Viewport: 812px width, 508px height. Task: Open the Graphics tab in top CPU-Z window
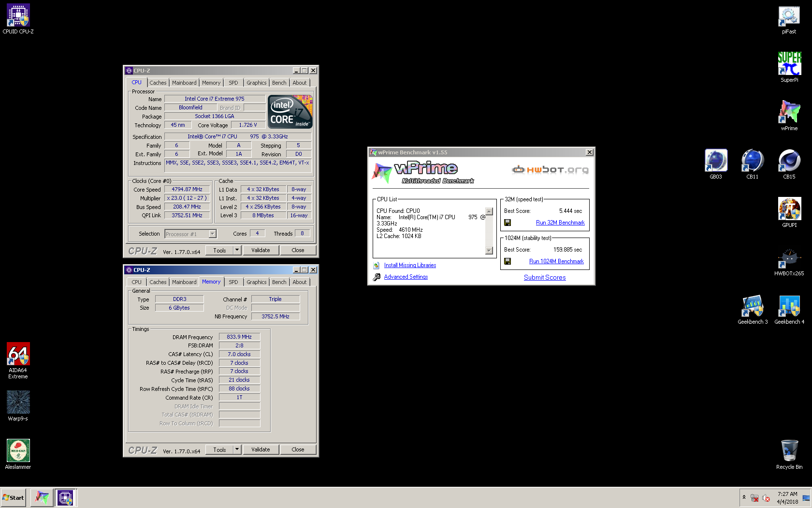256,83
